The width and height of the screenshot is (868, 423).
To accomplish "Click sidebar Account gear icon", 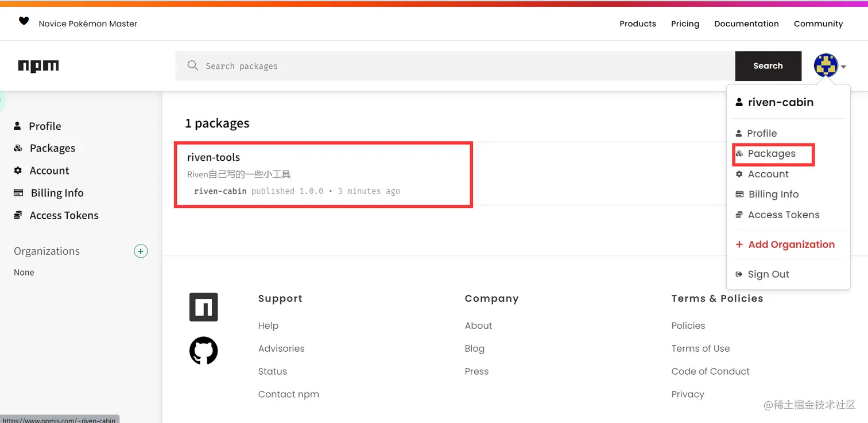I will pos(18,170).
